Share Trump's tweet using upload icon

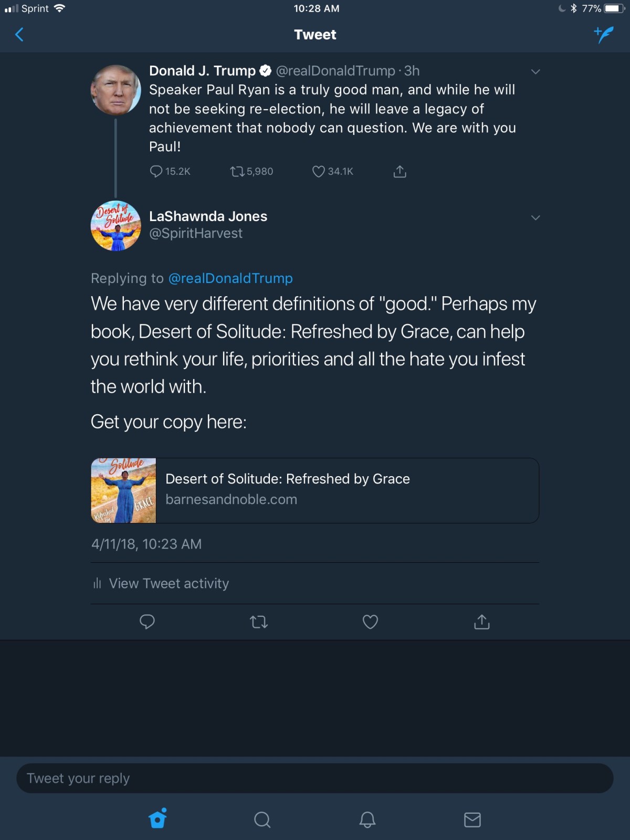tap(400, 171)
